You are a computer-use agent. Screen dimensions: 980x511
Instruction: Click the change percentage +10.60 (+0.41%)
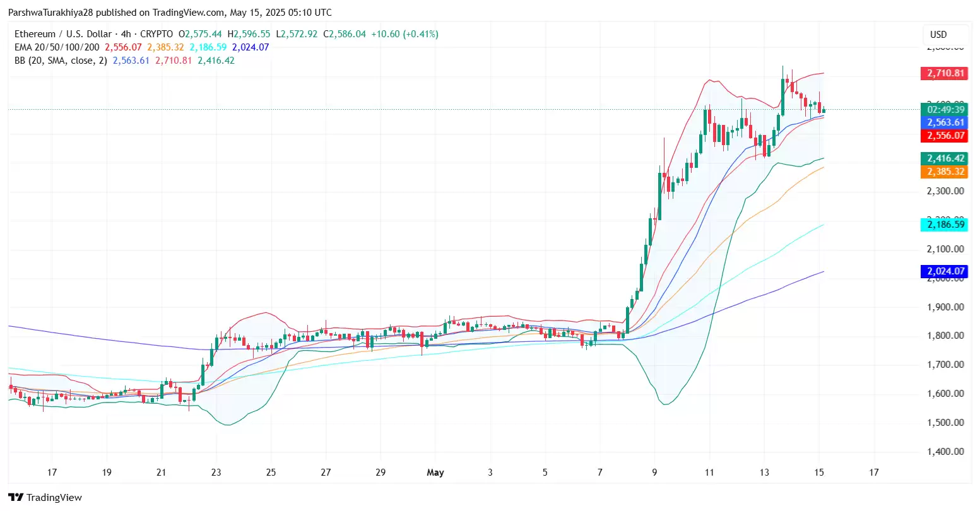pos(404,34)
